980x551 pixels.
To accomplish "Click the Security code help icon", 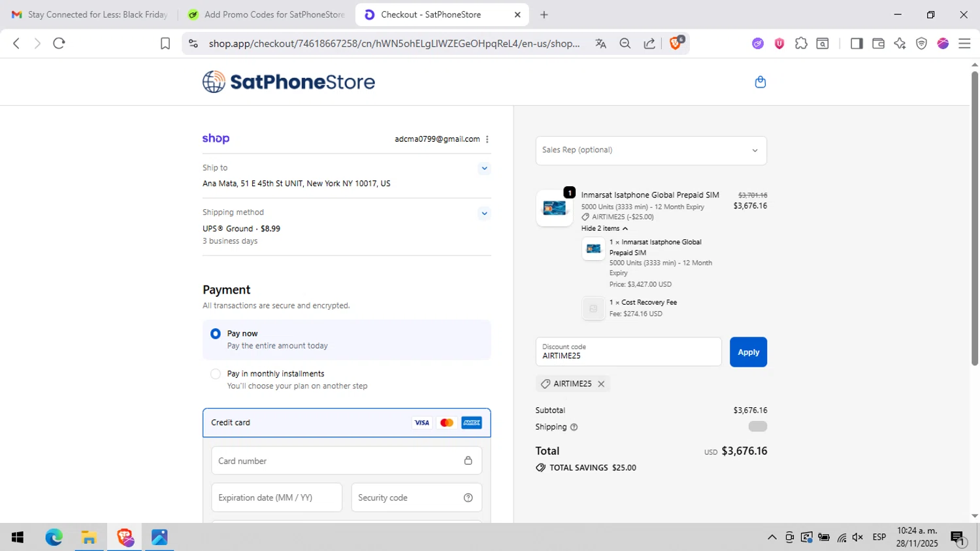I will 468,497.
